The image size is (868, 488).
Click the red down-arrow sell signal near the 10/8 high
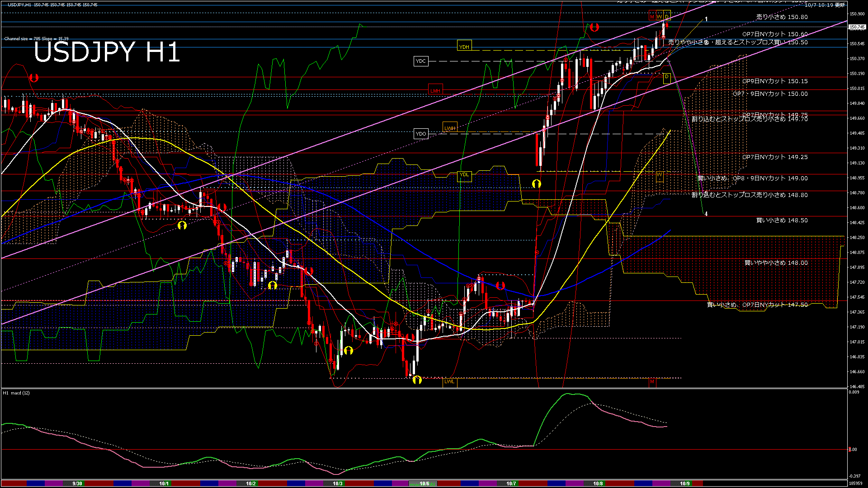594,28
